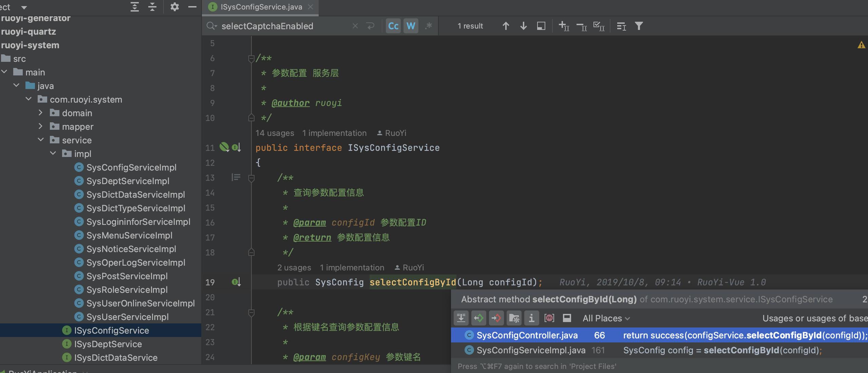This screenshot has width=868, height=373.
Task: Click the 14 usages inlay hint
Action: point(275,133)
